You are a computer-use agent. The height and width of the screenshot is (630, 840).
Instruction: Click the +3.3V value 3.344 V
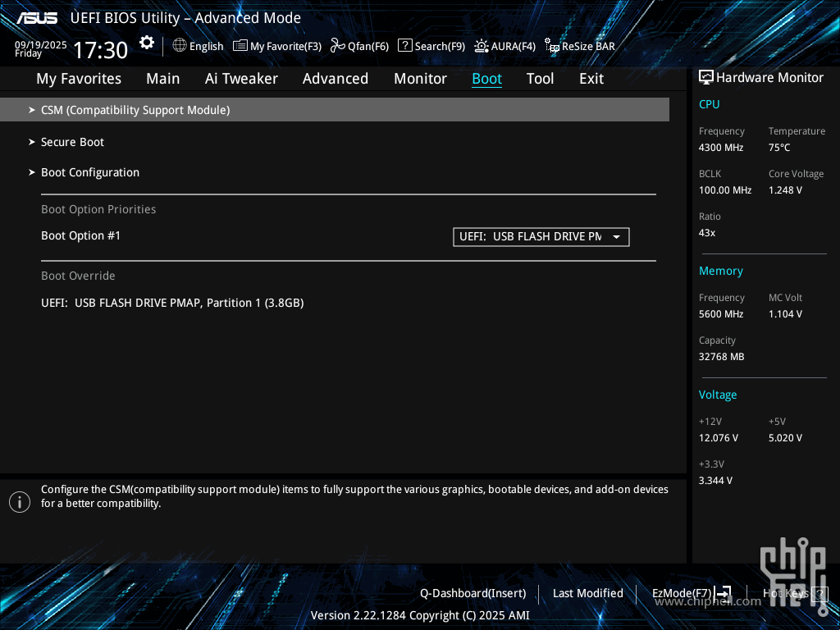[x=715, y=481]
